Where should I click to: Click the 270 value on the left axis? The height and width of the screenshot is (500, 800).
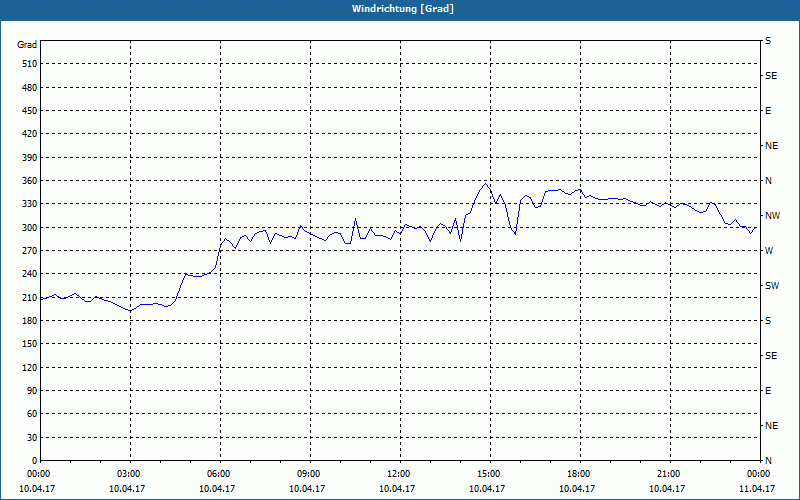coord(30,251)
